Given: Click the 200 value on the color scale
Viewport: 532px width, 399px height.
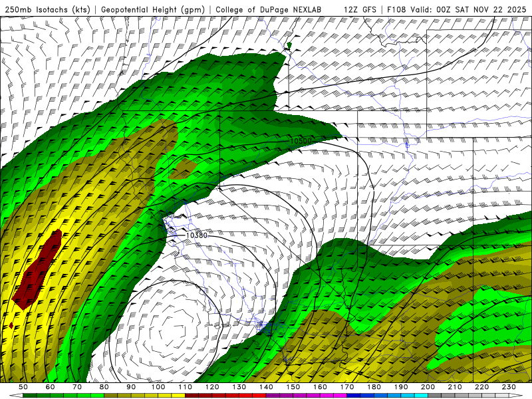Looking at the screenshot, I should (x=428, y=387).
